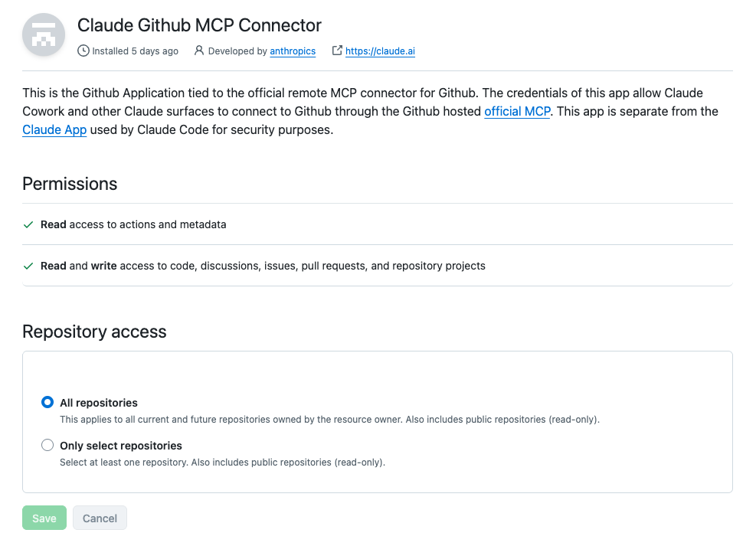Click the Read access to actions permission row

tap(378, 224)
